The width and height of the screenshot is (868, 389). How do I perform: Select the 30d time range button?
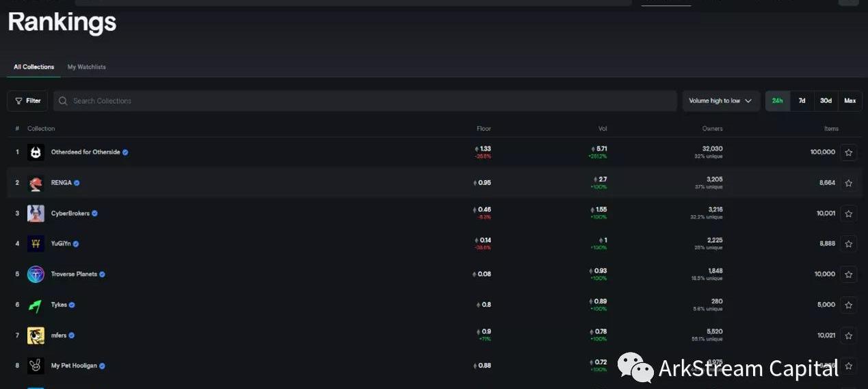point(826,101)
